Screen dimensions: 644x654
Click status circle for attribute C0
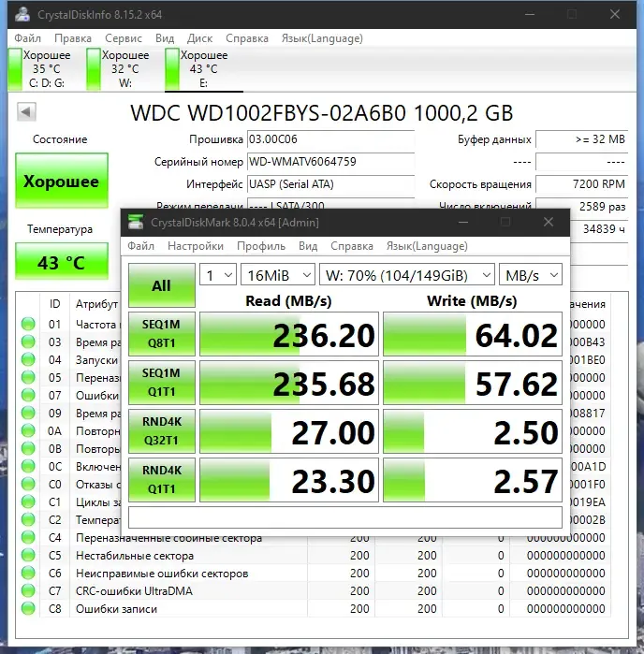28,484
